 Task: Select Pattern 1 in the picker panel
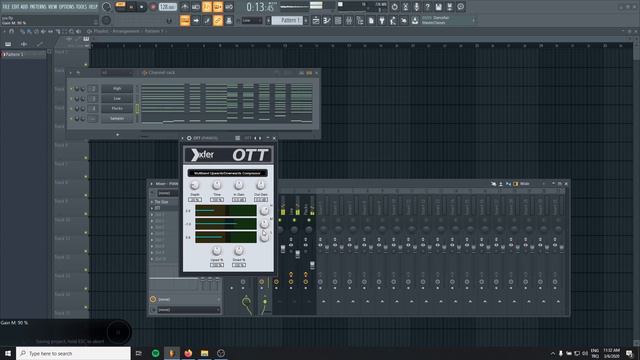point(23,54)
